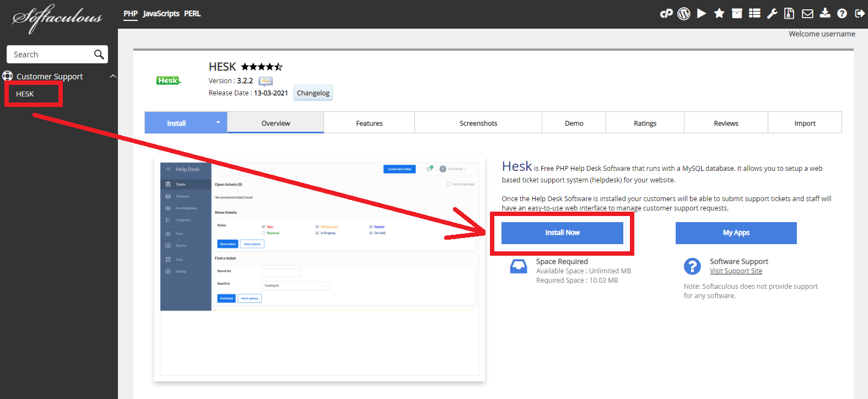Collapse the Customer Support category
The width and height of the screenshot is (868, 399).
[113, 76]
